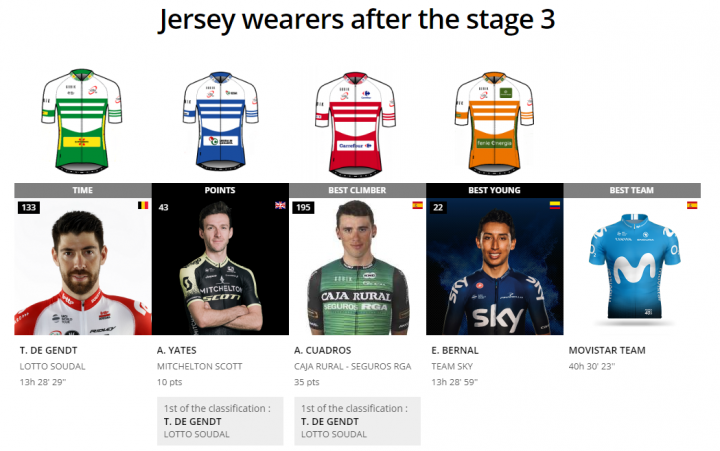
Task: Click E. Bernal's Team Sky portrait photo
Action: coord(495,266)
